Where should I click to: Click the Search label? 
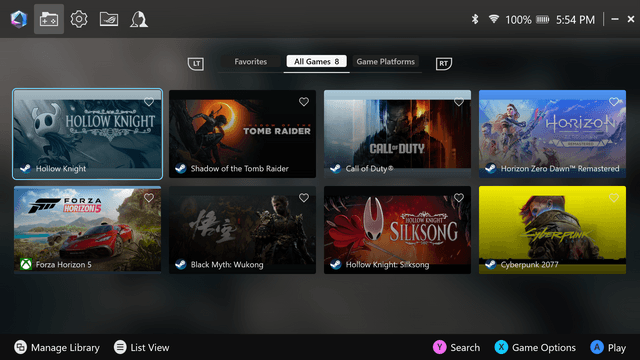point(465,348)
